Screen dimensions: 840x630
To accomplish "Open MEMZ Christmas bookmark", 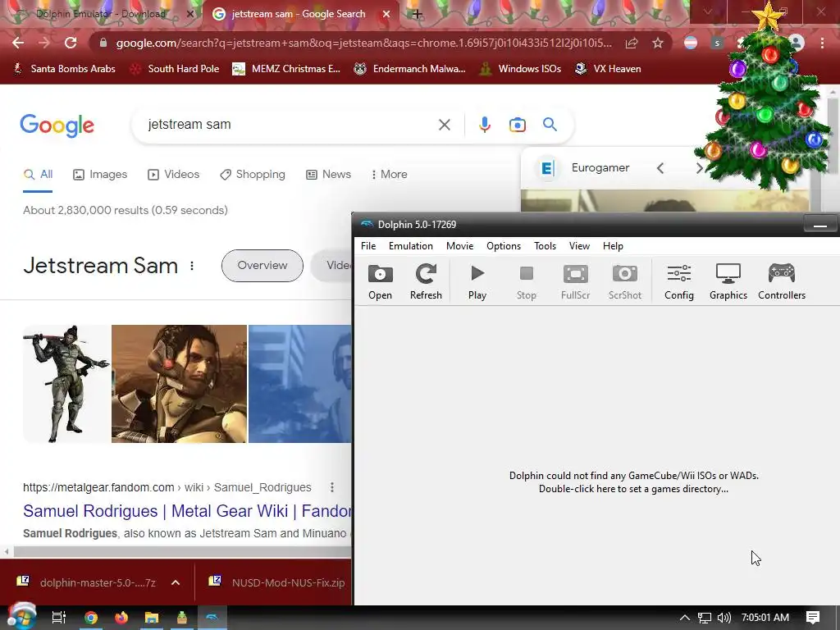I will (x=286, y=69).
